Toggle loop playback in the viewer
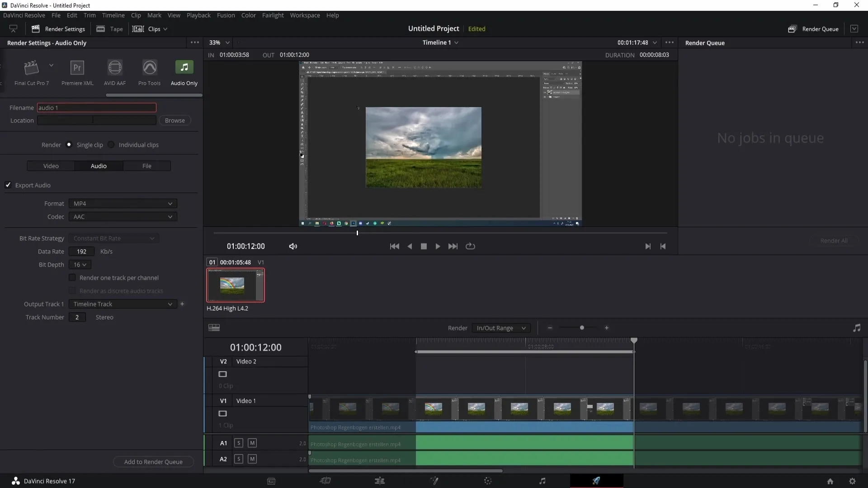This screenshot has height=488, width=868. [x=470, y=246]
